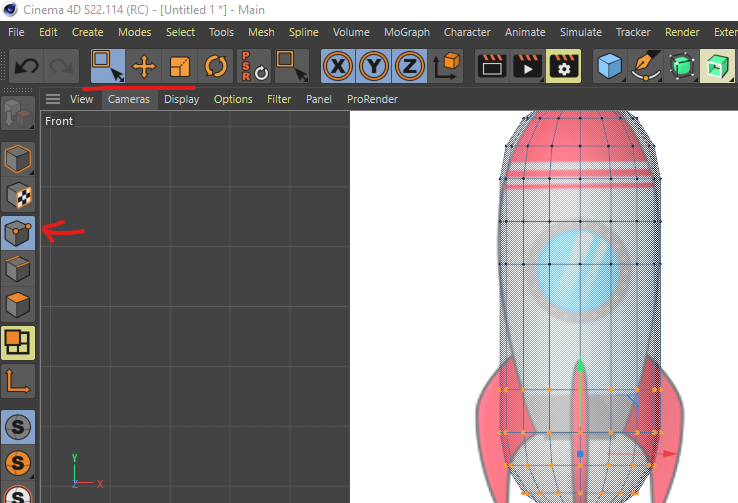Open the Subdivision Surface generator icon

tap(682, 66)
